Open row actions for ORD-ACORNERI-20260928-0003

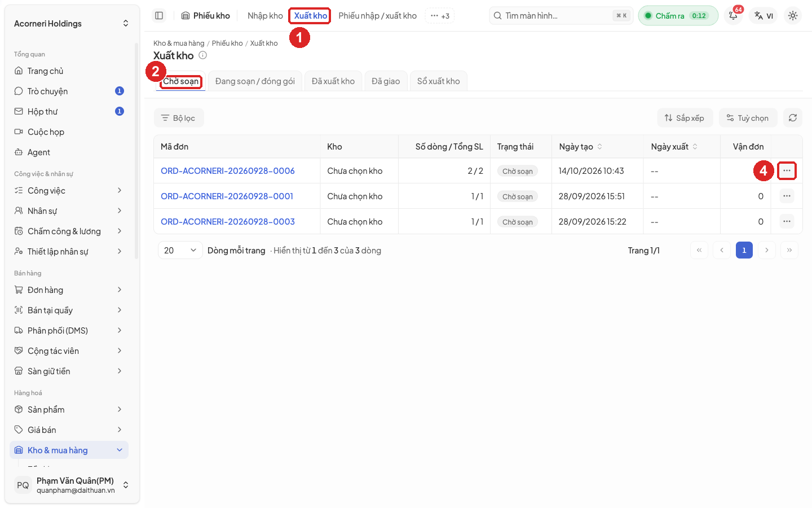click(x=787, y=221)
